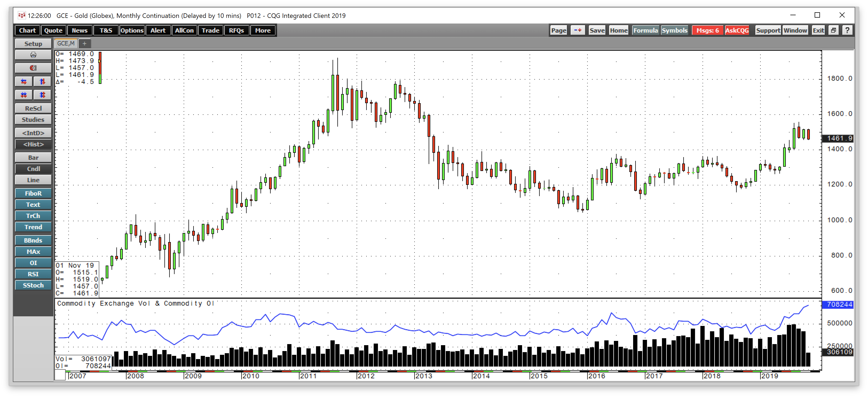The image size is (868, 397).
Task: Click the Save button
Action: (x=597, y=30)
